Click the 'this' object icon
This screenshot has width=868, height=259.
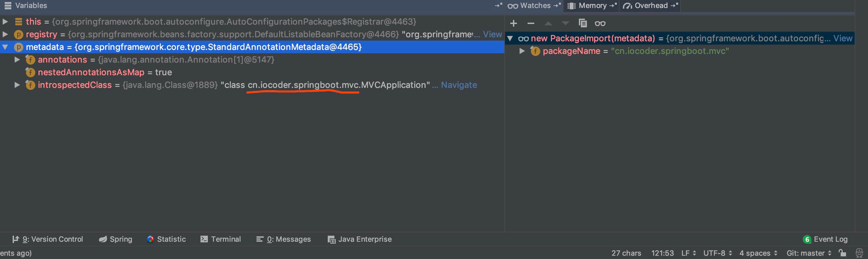(x=19, y=22)
